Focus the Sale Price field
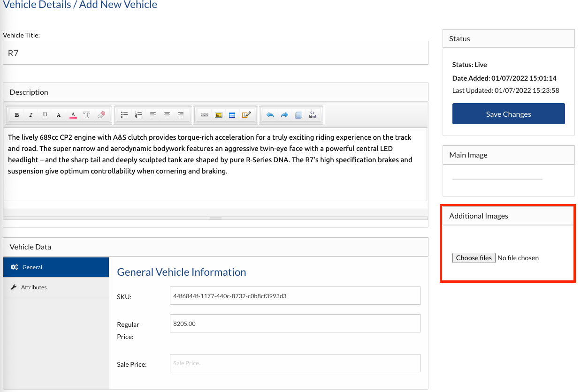 [295, 363]
